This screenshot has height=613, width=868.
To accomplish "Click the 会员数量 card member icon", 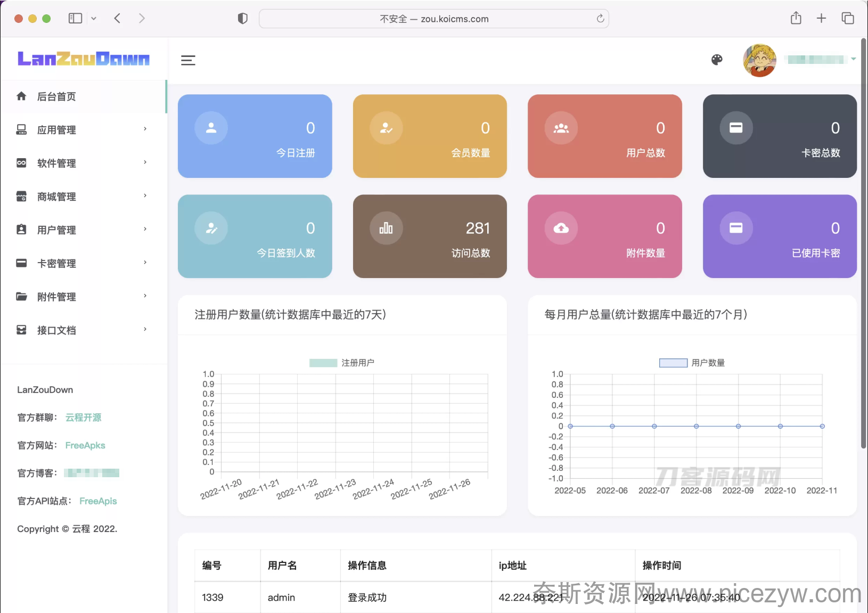I will point(386,128).
